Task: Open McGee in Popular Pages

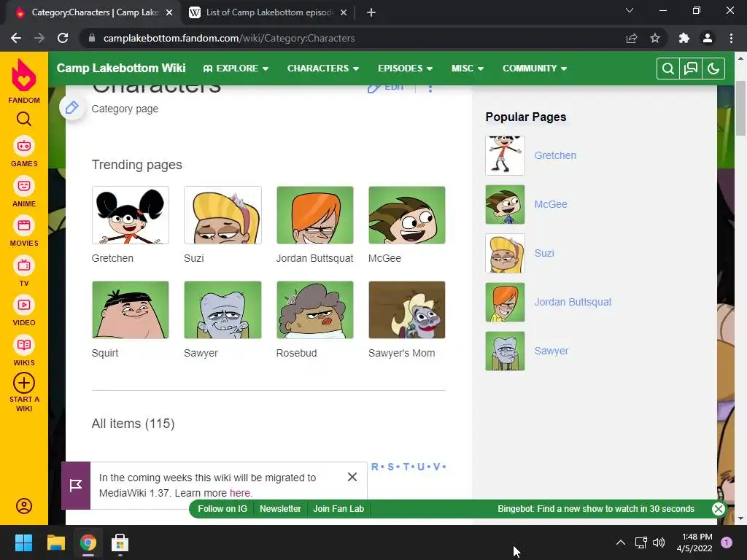Action: point(551,204)
